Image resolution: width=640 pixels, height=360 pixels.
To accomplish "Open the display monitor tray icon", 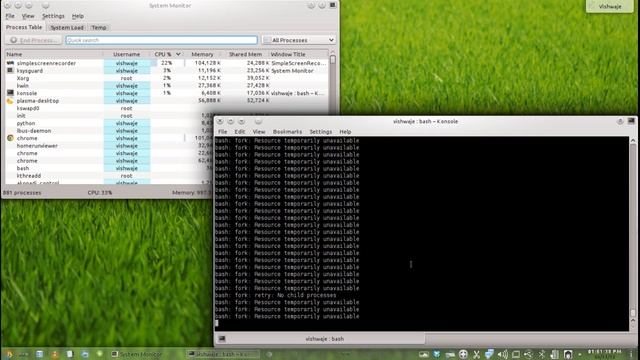I will click(516, 354).
